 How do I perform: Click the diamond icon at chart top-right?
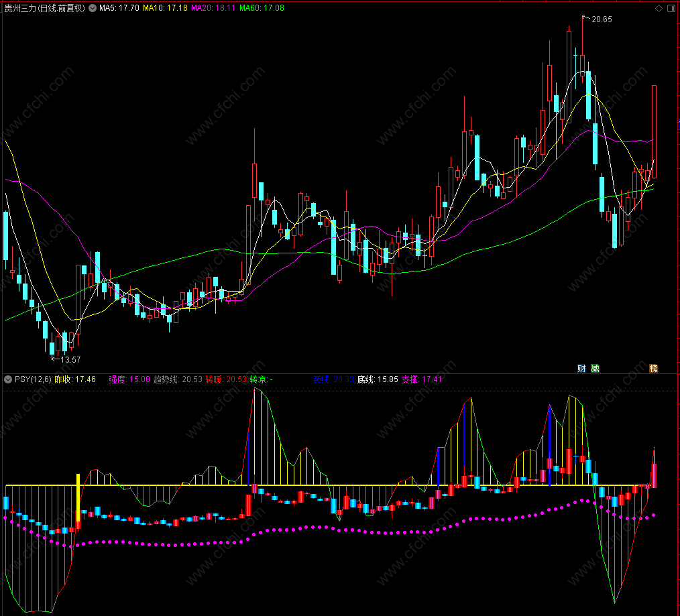pyautogui.click(x=659, y=8)
